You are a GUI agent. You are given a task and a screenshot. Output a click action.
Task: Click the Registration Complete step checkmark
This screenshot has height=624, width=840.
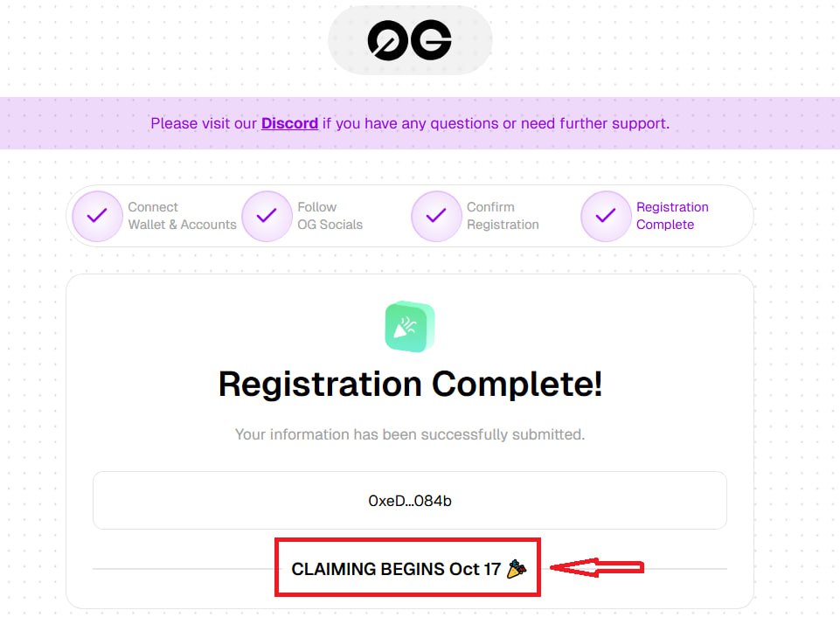click(x=606, y=216)
